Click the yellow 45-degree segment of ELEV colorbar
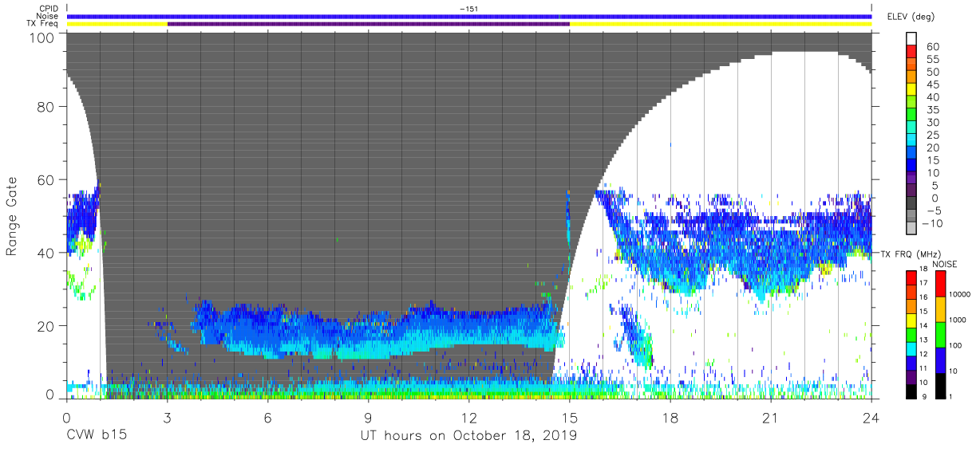This screenshot has width=980, height=452. [x=911, y=89]
